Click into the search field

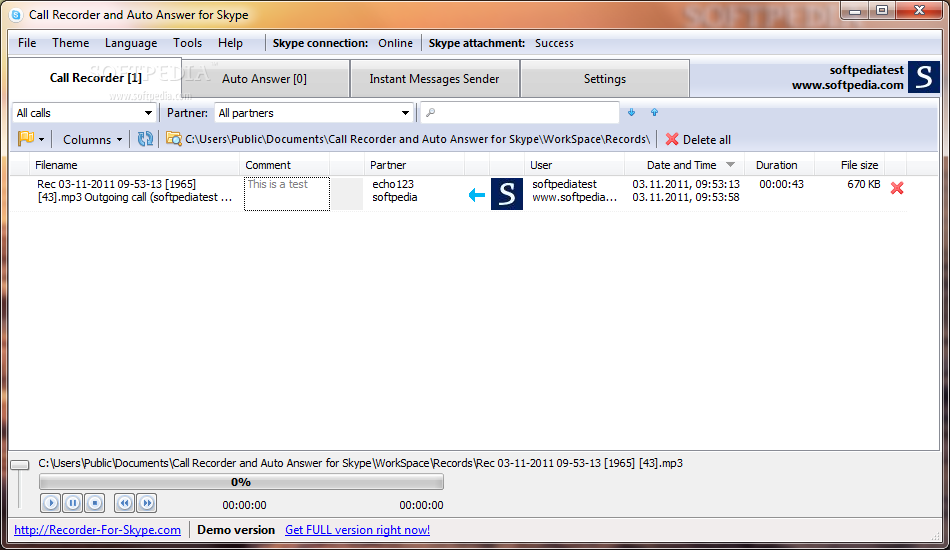520,113
